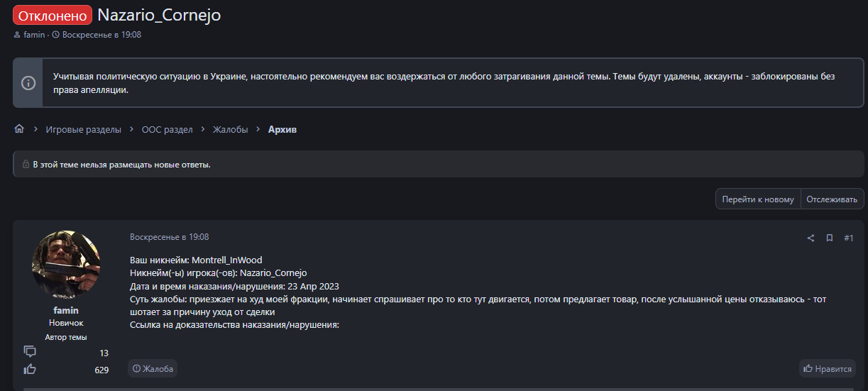Click the #1 post number link
The image size is (868, 391).
tap(849, 238)
